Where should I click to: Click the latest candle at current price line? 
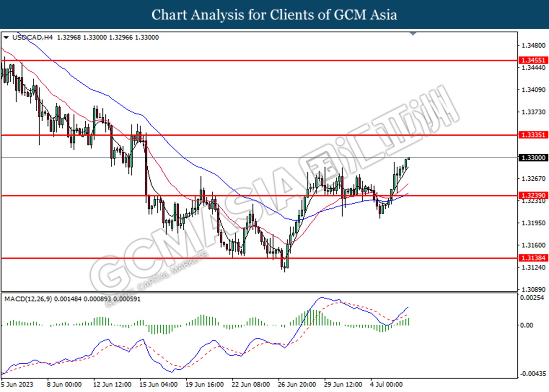(x=409, y=158)
